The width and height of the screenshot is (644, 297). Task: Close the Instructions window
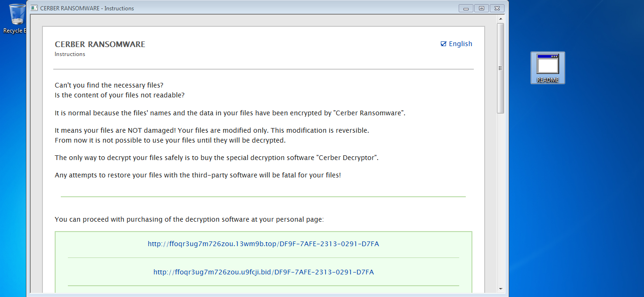[x=497, y=8]
